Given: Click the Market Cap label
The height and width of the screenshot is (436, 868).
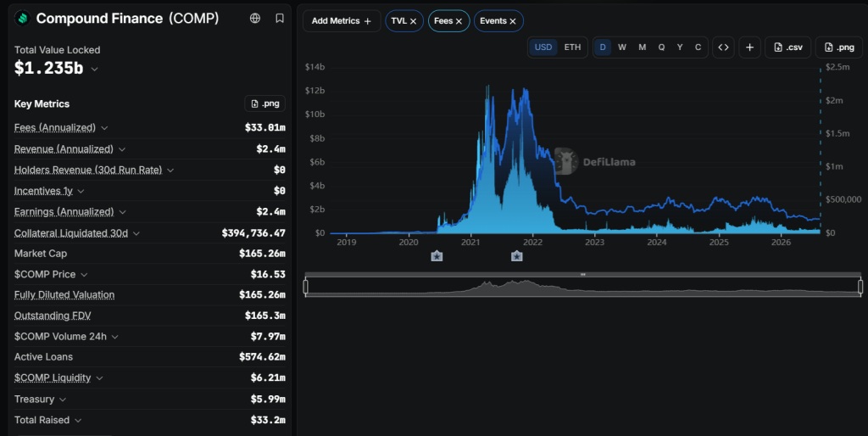Looking at the screenshot, I should point(41,253).
